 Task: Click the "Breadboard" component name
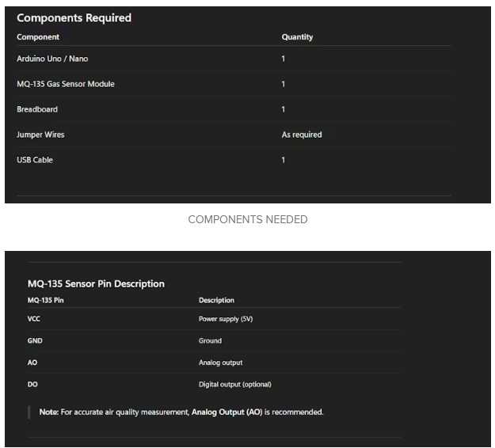click(x=37, y=109)
